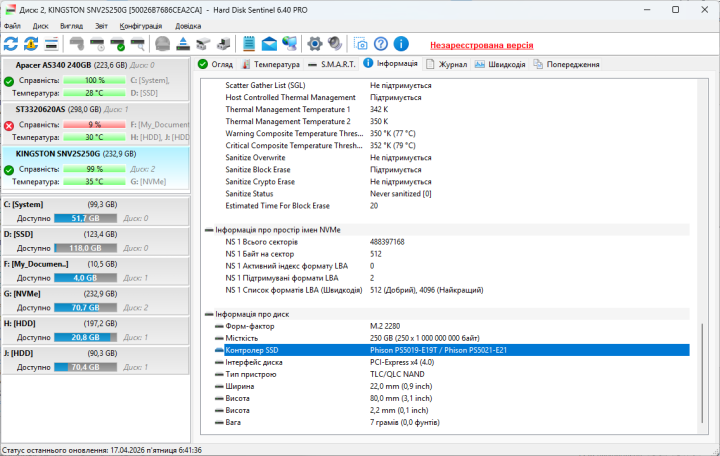This screenshot has width=720, height=456.
Task: Click the disk with clock toolbar icon
Action: click(97, 44)
